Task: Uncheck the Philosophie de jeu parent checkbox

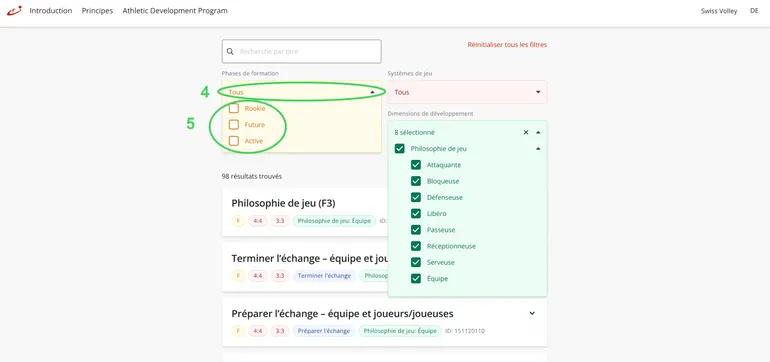Action: (x=400, y=148)
